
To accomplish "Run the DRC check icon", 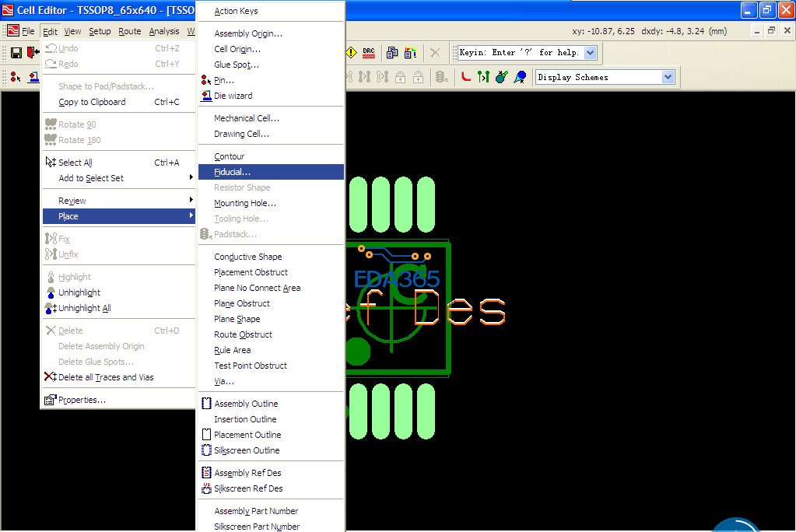I will (x=369, y=52).
